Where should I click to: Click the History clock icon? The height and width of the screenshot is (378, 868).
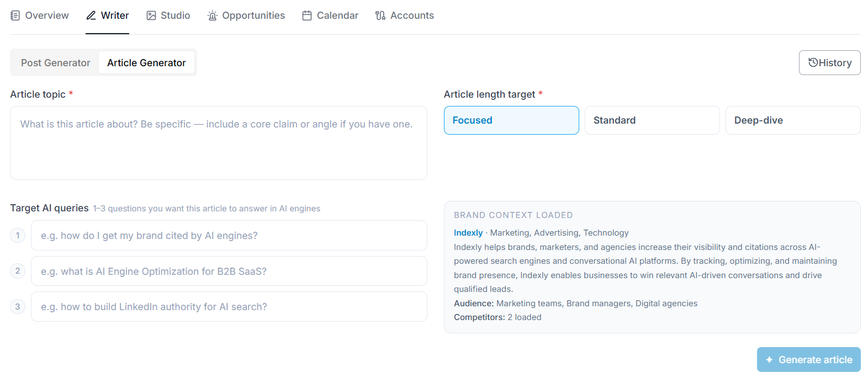(x=813, y=62)
